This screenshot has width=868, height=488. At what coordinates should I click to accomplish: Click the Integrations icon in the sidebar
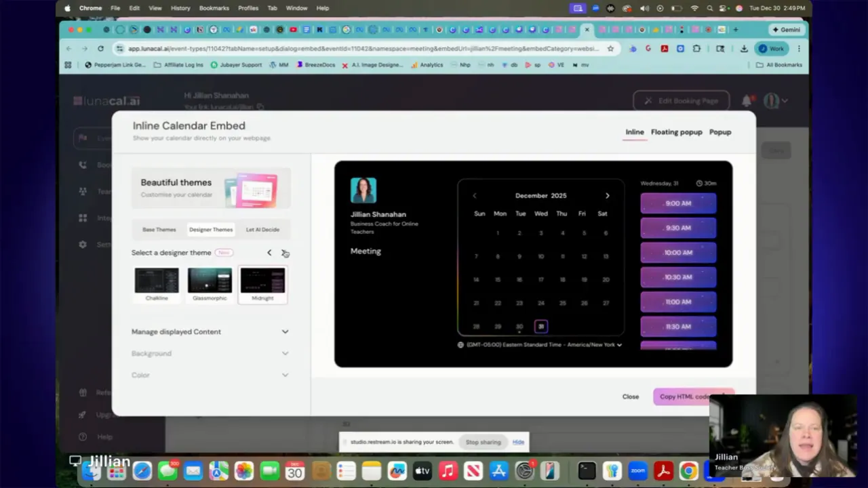[x=83, y=218]
